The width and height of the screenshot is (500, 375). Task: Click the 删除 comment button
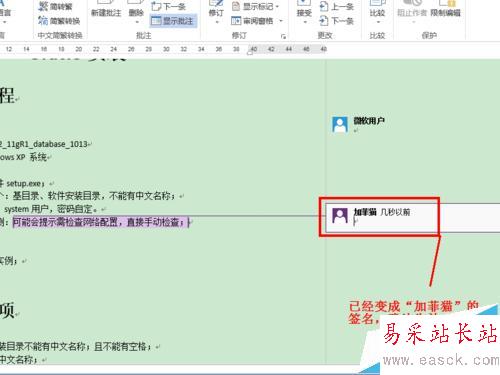tap(136, 13)
